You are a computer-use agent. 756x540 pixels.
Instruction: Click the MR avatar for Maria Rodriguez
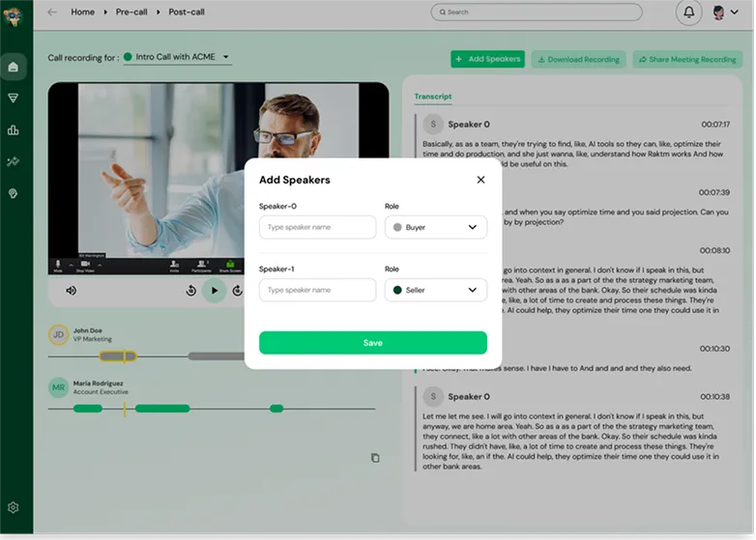coord(58,387)
